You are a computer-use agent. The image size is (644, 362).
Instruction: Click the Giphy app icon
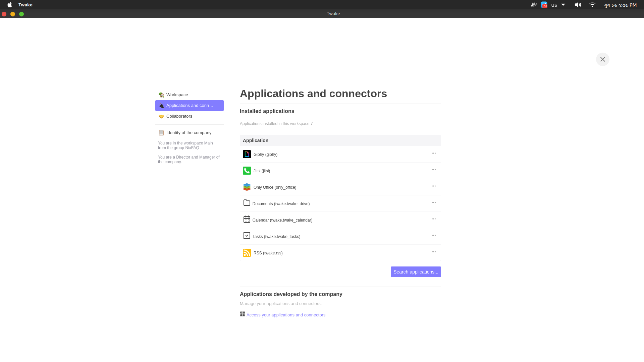tap(247, 154)
